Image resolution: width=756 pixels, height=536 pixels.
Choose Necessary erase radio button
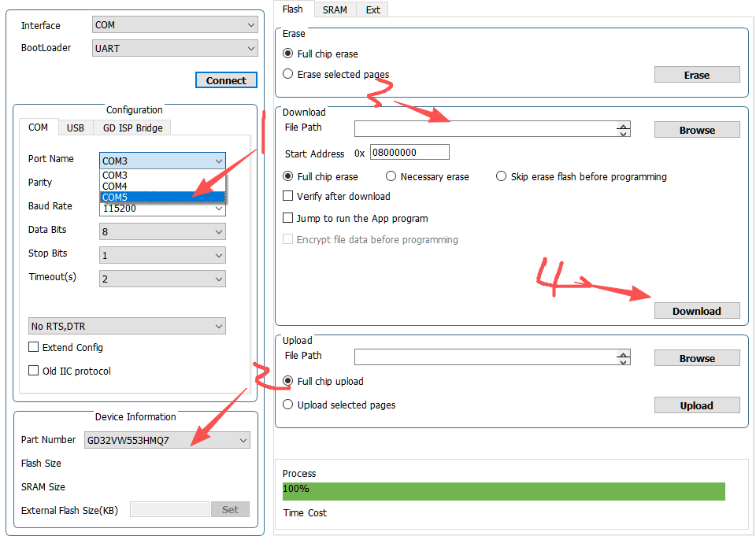pos(391,176)
